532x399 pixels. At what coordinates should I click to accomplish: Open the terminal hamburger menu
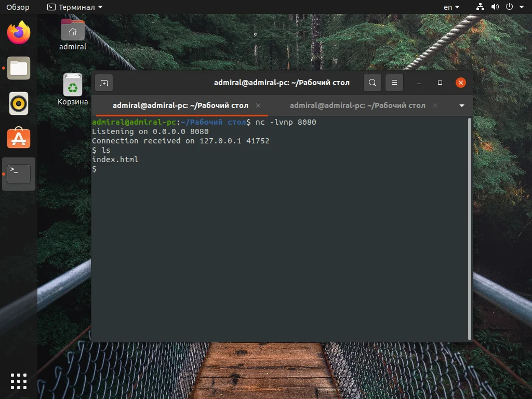394,83
